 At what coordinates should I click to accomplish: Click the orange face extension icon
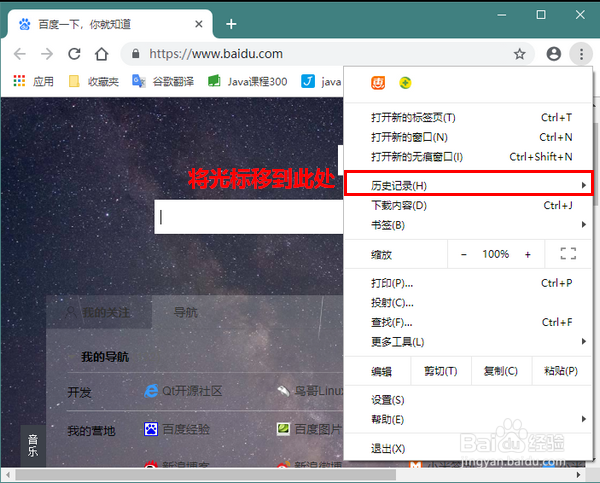pyautogui.click(x=378, y=83)
